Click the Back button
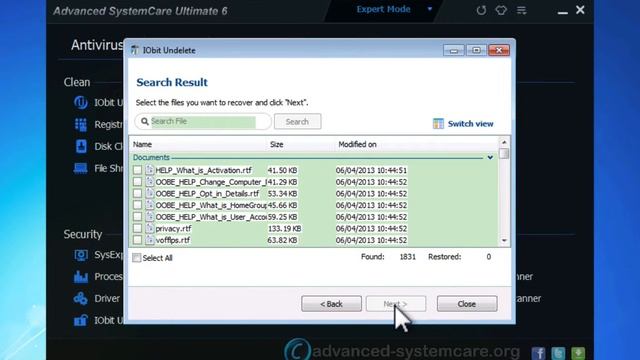 click(x=331, y=304)
